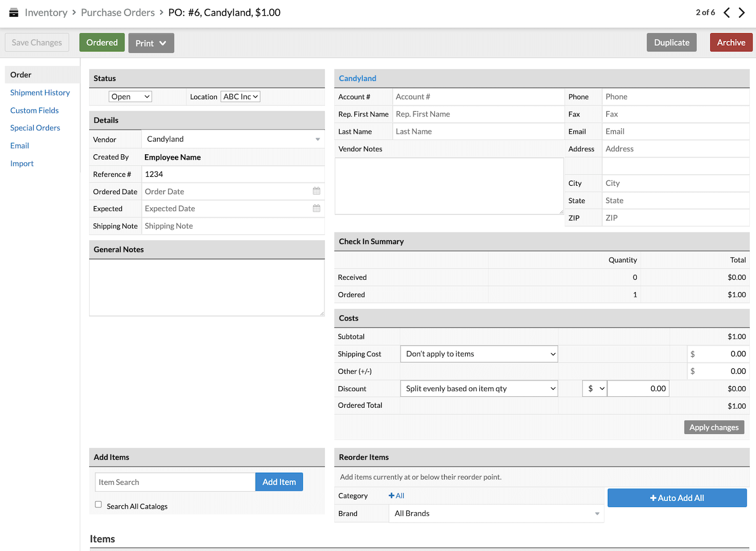Go to next purchase order arrow

(742, 13)
